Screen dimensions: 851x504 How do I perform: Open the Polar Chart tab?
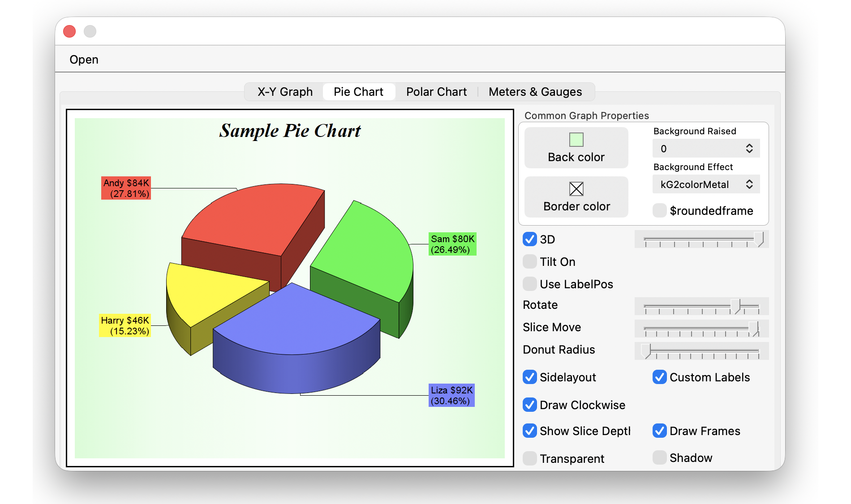pyautogui.click(x=436, y=92)
